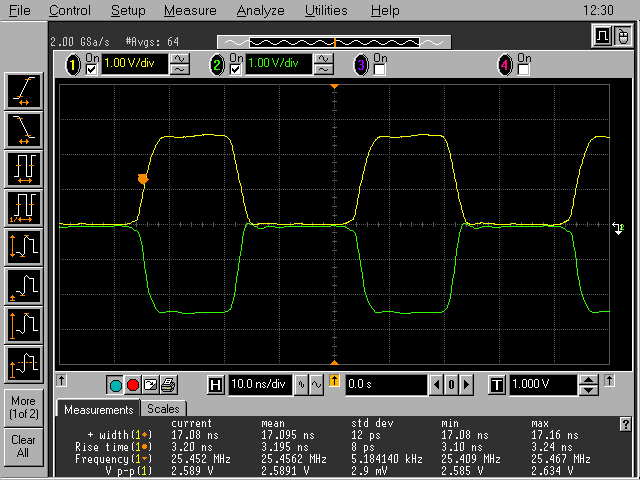Lower trigger level with down stepper arrow
Viewport: 640px width, 480px height.
click(x=588, y=390)
